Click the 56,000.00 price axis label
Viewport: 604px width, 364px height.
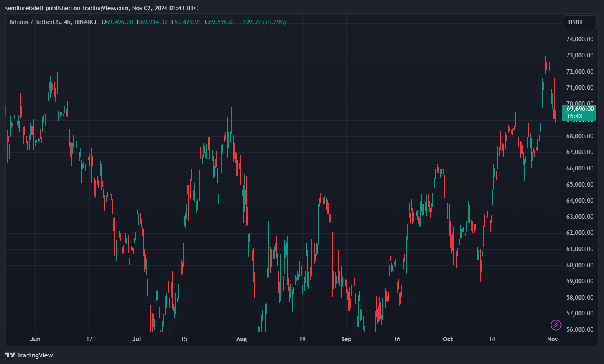point(580,330)
